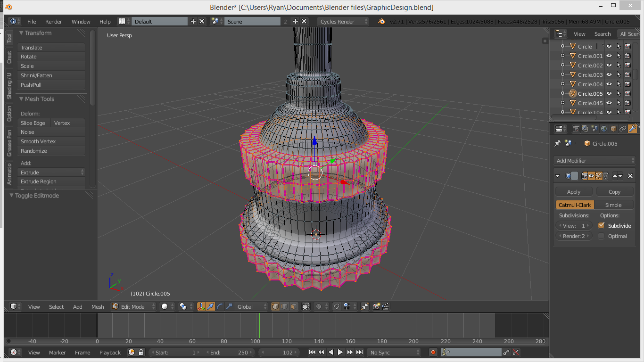
Task: Click the Smooth Vertex button
Action: (51, 141)
